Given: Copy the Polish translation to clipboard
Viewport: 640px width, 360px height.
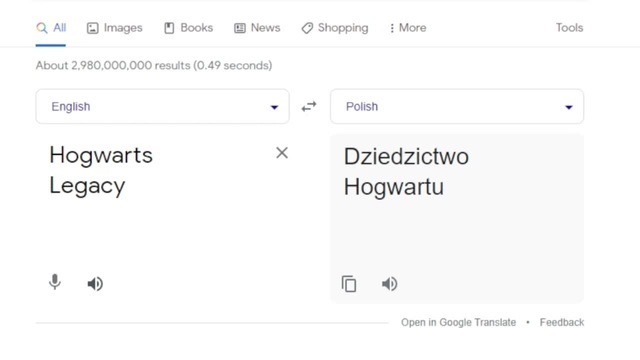Looking at the screenshot, I should 349,284.
